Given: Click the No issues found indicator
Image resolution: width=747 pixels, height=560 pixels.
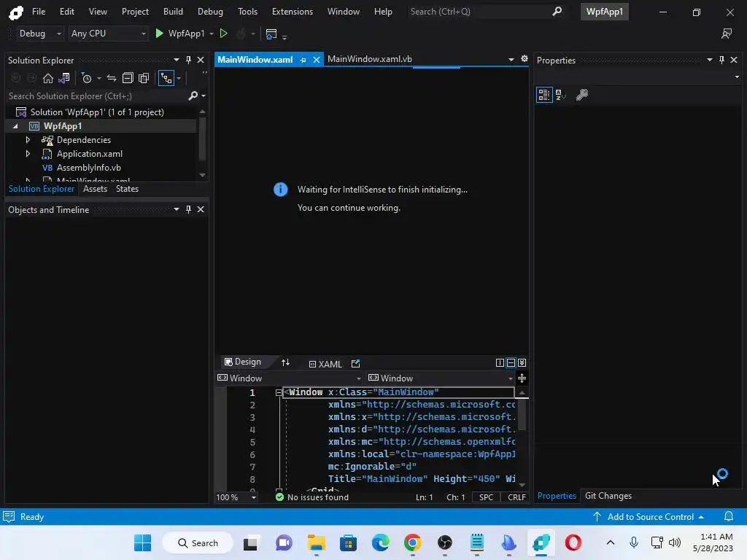Looking at the screenshot, I should 312,497.
